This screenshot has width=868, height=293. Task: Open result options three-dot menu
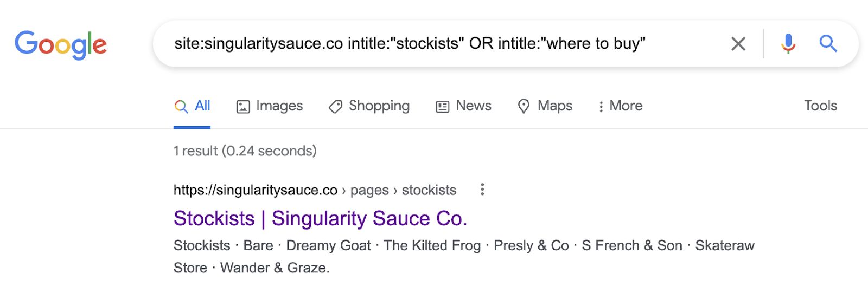tap(482, 190)
